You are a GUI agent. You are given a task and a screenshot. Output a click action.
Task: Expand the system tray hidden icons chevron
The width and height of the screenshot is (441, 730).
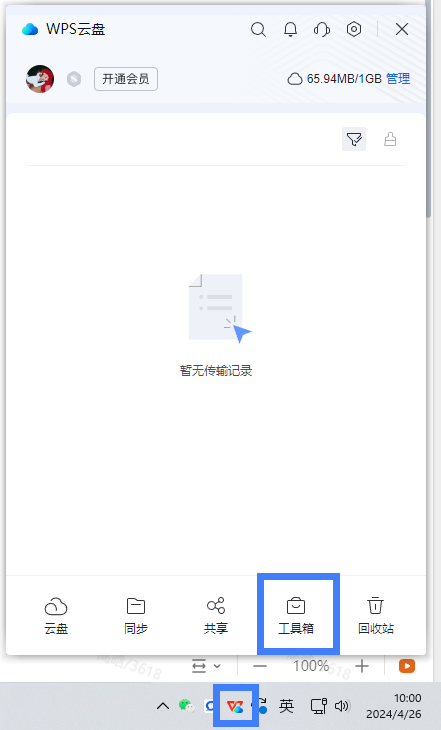point(163,706)
